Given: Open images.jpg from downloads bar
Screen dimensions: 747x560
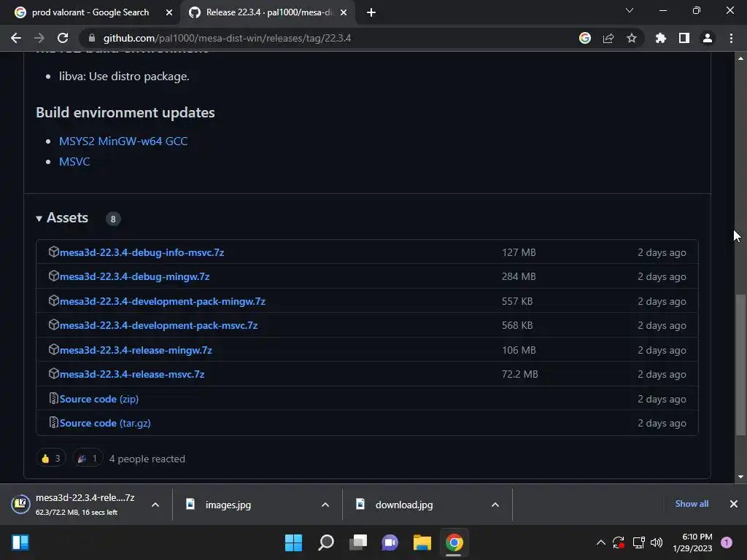Looking at the screenshot, I should [228, 505].
